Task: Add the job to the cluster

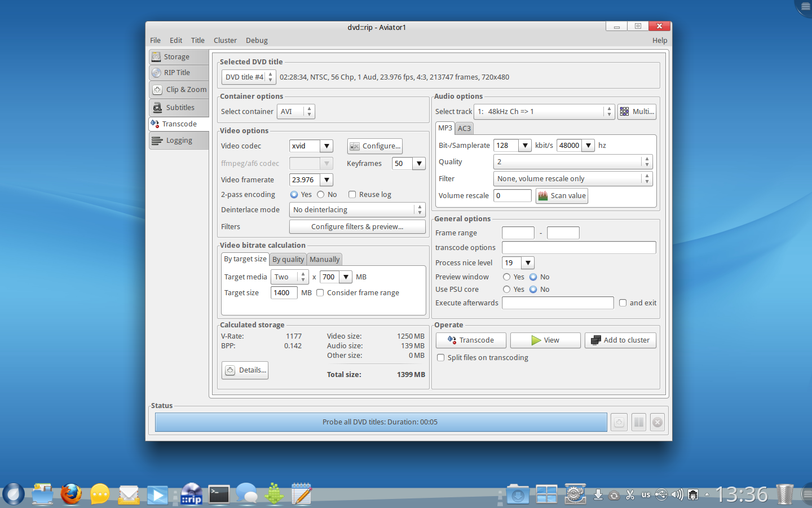Action: point(620,340)
